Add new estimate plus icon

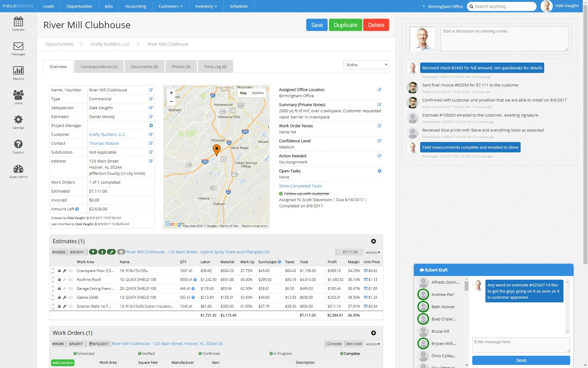(x=373, y=241)
